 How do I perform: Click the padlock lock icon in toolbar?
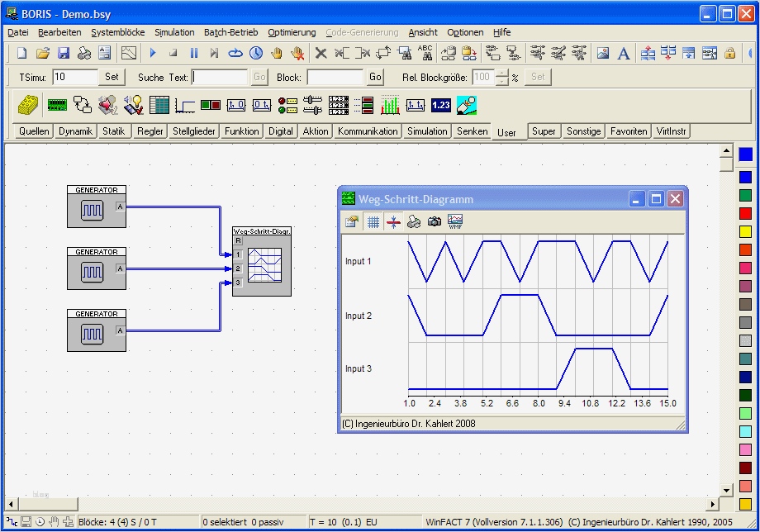pyautogui.click(x=730, y=54)
